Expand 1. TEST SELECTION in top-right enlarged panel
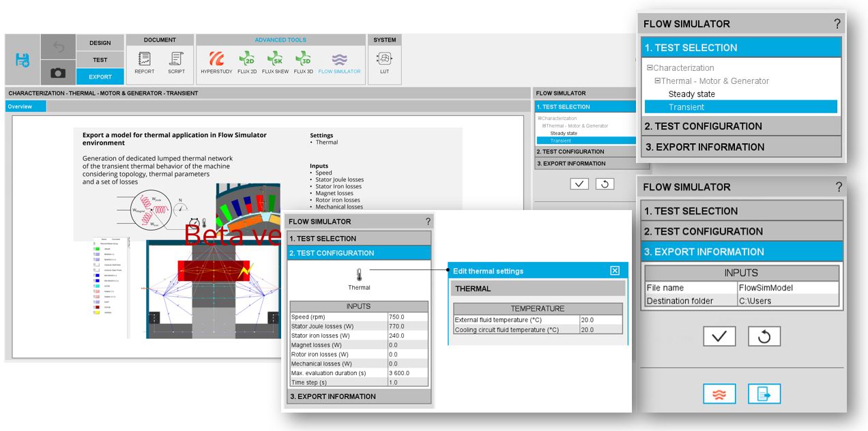The height and width of the screenshot is (431, 868). pyautogui.click(x=742, y=48)
